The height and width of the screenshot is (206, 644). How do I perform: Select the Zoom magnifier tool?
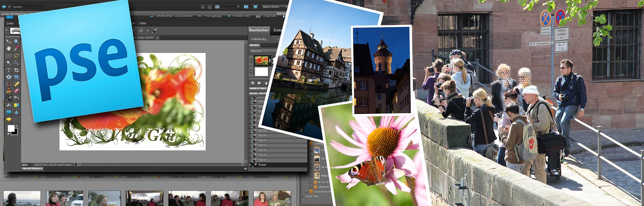pos(16,42)
